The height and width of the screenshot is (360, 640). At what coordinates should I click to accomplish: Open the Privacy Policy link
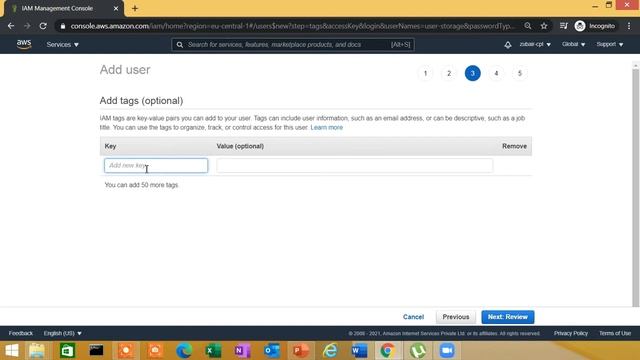pyautogui.click(x=571, y=333)
